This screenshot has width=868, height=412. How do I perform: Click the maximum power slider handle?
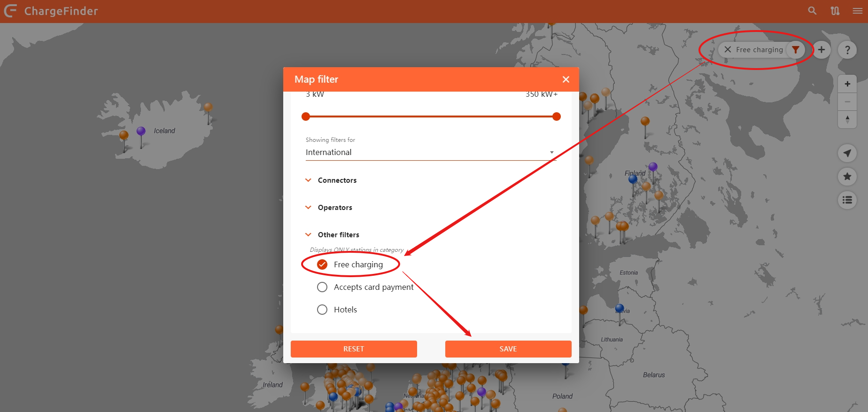pos(557,117)
